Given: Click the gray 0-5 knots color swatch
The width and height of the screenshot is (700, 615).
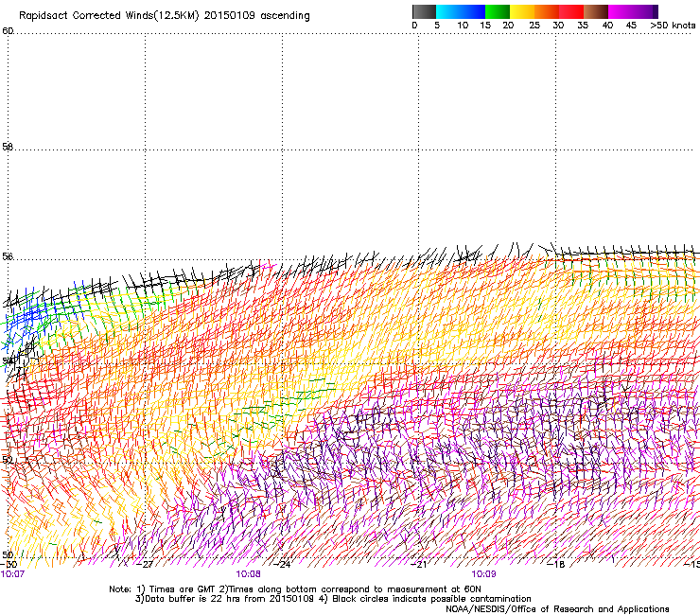Looking at the screenshot, I should (424, 11).
